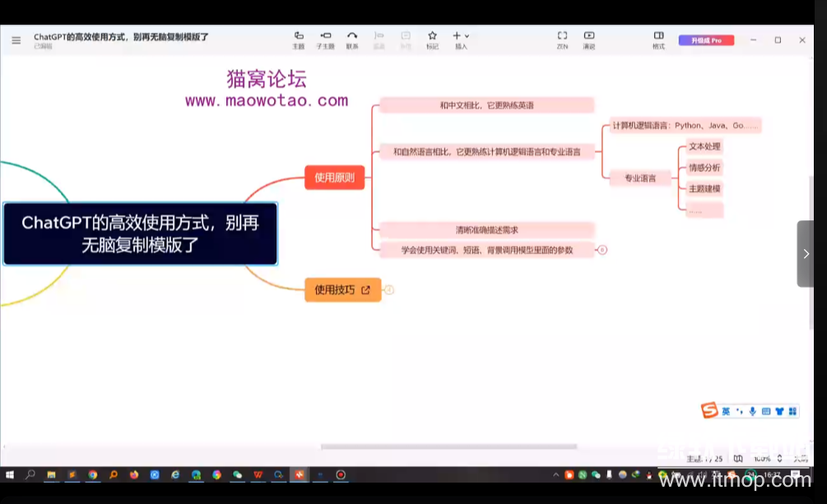Select the 文本处理 node

click(704, 146)
